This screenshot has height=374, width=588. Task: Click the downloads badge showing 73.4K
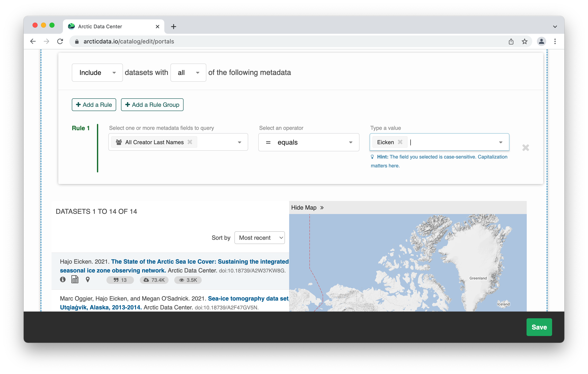(x=154, y=280)
